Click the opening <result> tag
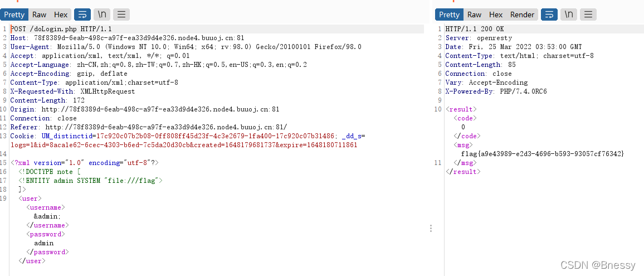Image resolution: width=644 pixels, height=276 pixels. (461, 109)
